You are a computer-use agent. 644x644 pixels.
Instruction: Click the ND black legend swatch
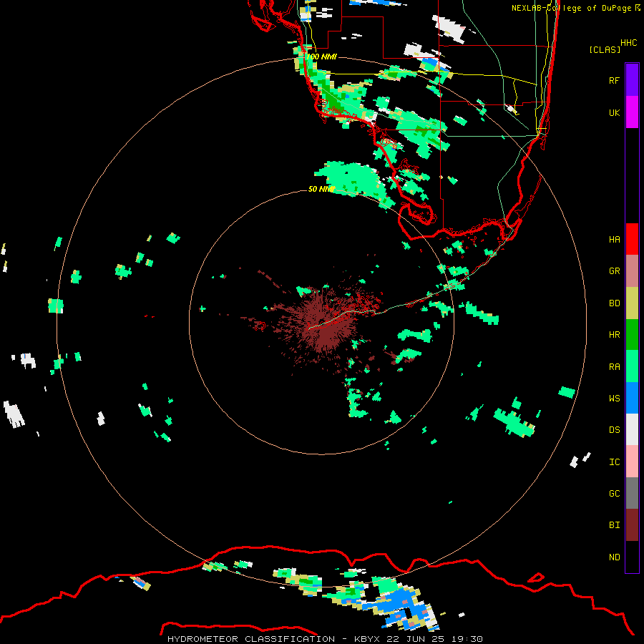click(x=632, y=557)
